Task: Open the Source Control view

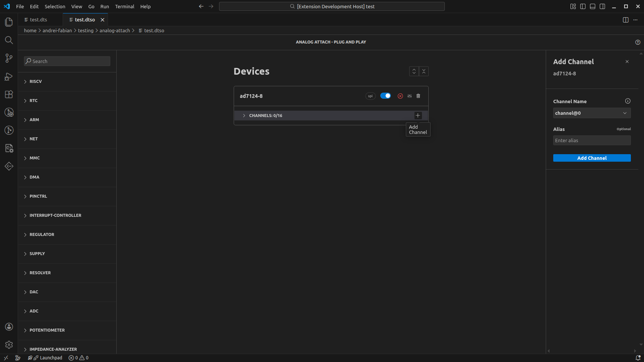Action: pos(9,58)
